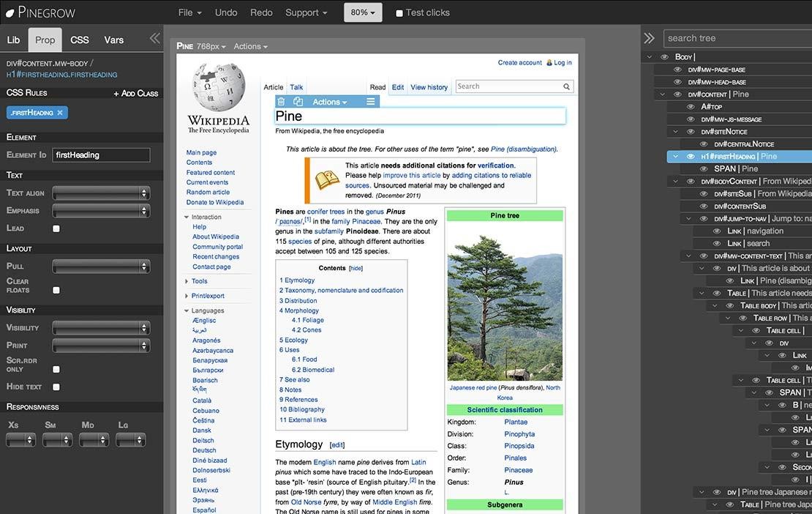Open the 80% zoom dropdown
Viewport: 812px width, 514px height.
tap(363, 12)
